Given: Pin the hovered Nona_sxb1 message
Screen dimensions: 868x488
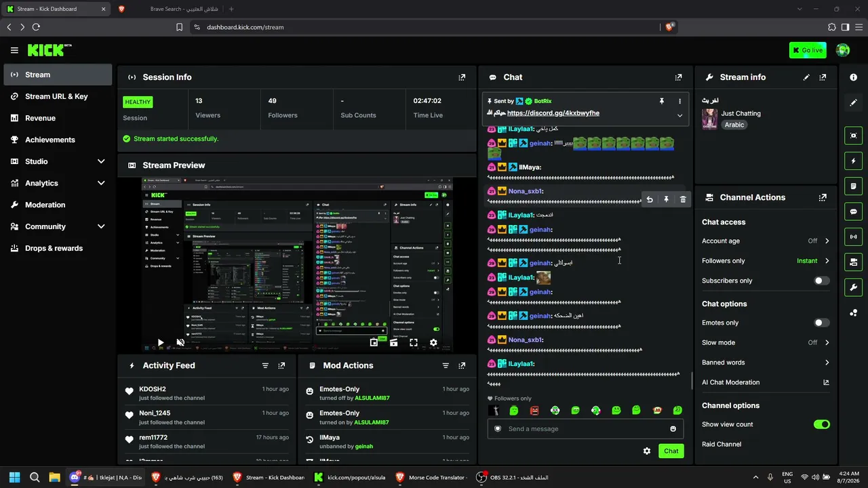Looking at the screenshot, I should tap(666, 199).
